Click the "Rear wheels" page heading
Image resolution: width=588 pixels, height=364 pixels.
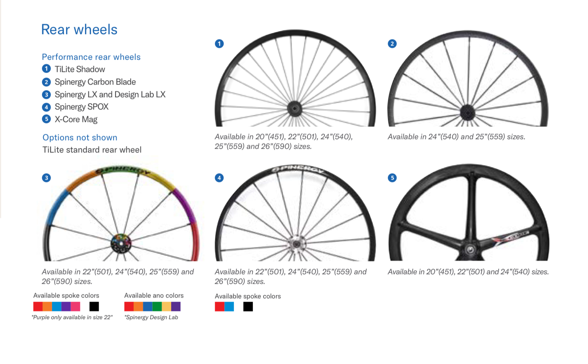tap(79, 30)
